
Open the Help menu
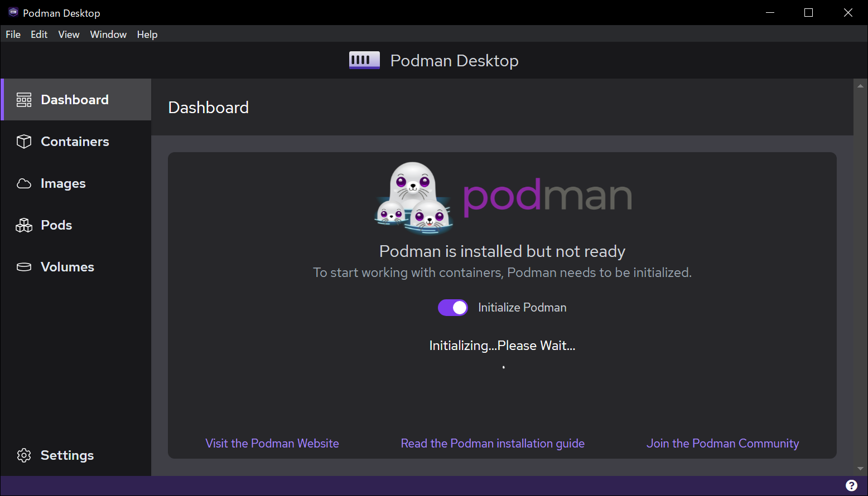coord(147,35)
